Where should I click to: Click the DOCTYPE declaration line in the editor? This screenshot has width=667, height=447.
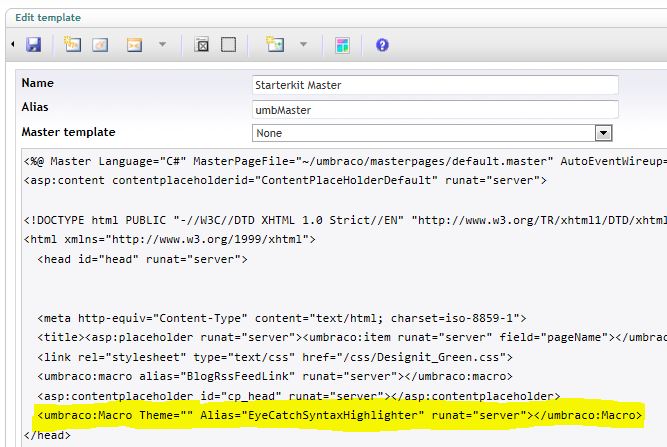tap(345, 220)
